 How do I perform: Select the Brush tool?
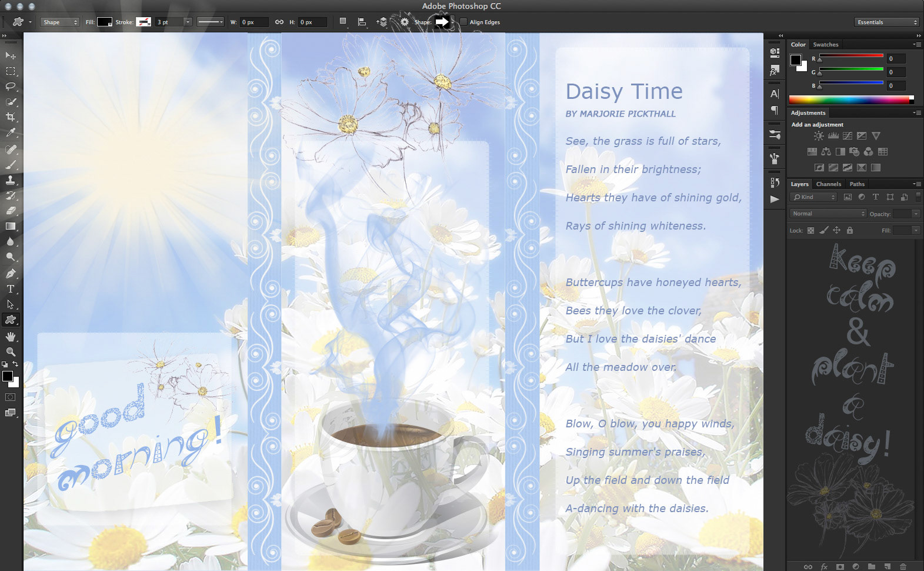coord(11,165)
